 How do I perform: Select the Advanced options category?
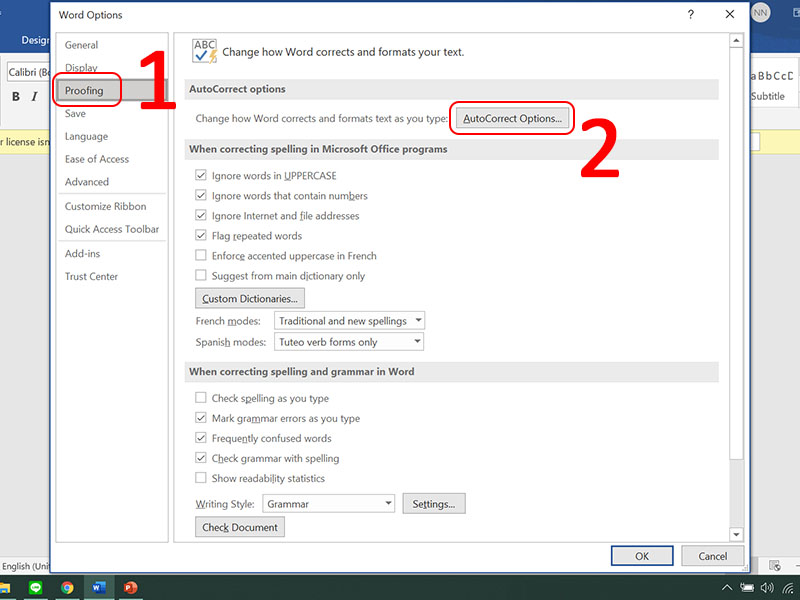coord(88,182)
